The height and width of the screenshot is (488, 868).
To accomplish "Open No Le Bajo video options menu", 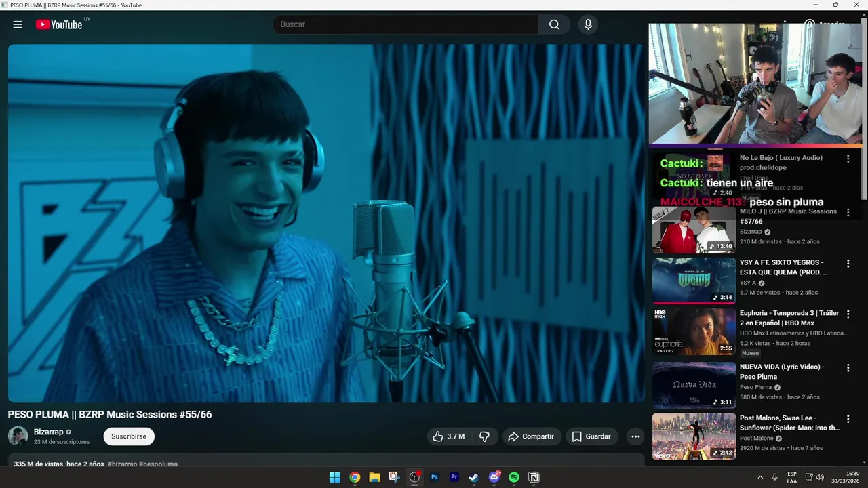I will pyautogui.click(x=848, y=159).
